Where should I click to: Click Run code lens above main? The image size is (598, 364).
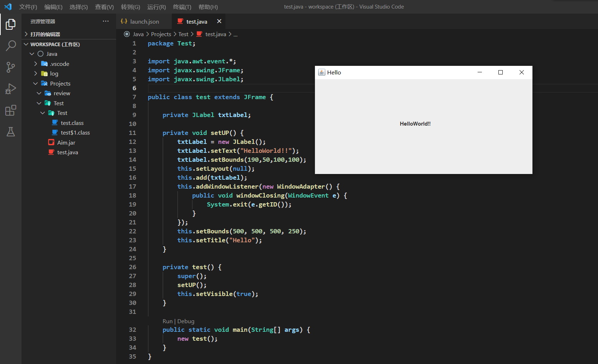167,321
